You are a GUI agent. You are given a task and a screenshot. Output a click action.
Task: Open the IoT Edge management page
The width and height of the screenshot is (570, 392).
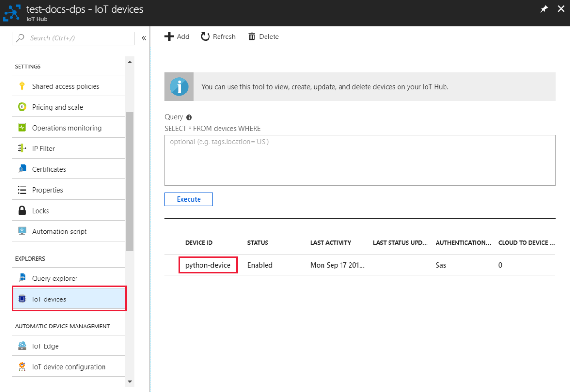(x=44, y=346)
